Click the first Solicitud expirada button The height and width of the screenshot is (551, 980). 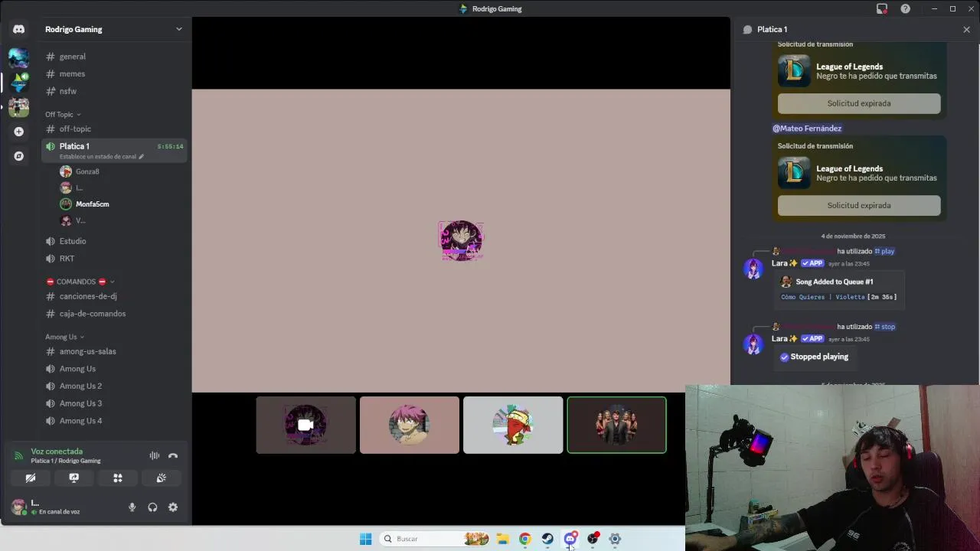pyautogui.click(x=859, y=103)
